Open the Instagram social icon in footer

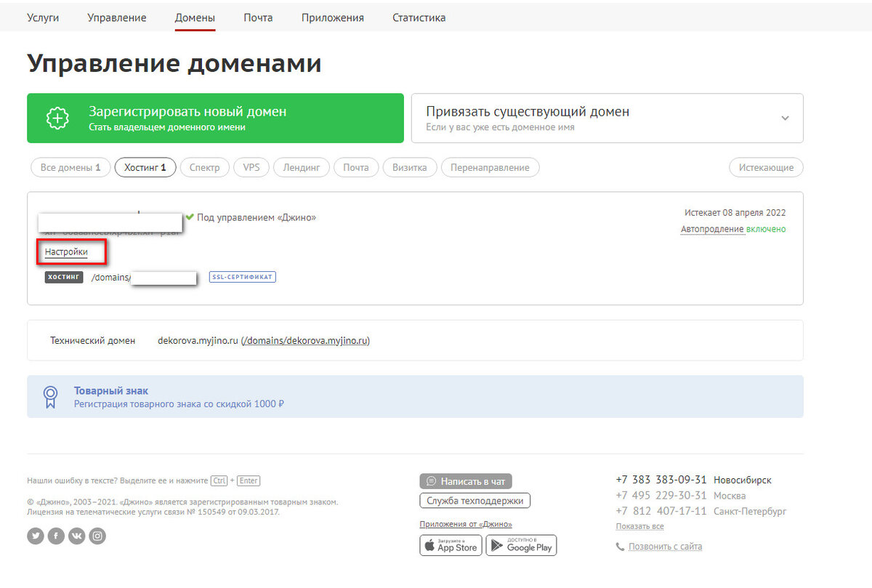point(97,536)
